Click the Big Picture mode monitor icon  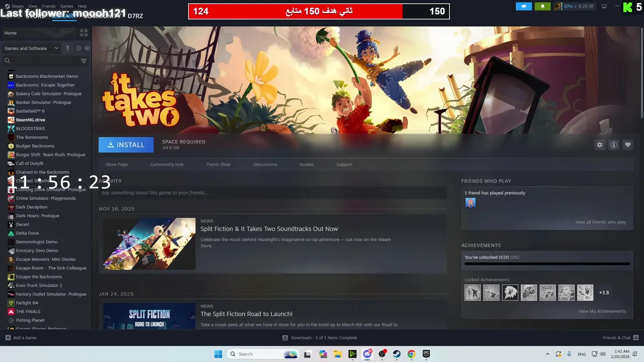click(604, 7)
